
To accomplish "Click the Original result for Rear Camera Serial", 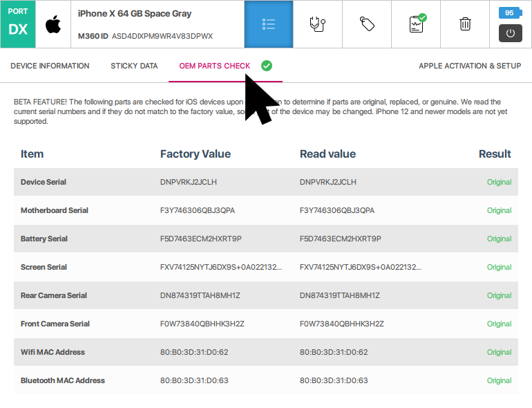I will [x=499, y=295].
